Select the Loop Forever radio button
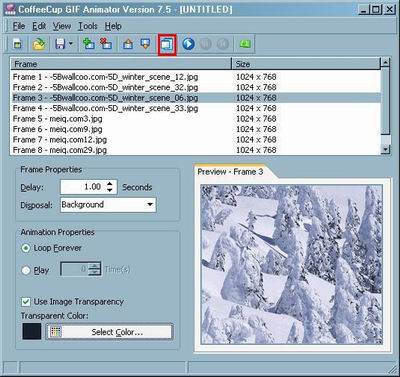The width and height of the screenshot is (400, 377). pyautogui.click(x=26, y=248)
